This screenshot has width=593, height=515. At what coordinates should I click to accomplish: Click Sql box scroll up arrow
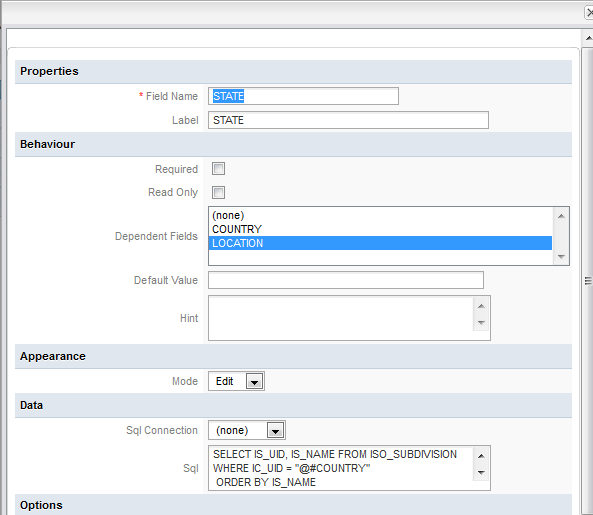481,456
